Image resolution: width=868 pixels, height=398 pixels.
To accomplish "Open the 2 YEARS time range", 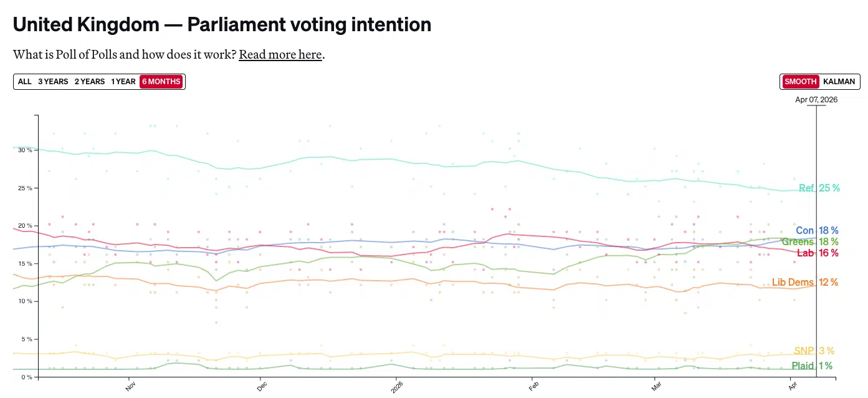I will click(x=89, y=81).
